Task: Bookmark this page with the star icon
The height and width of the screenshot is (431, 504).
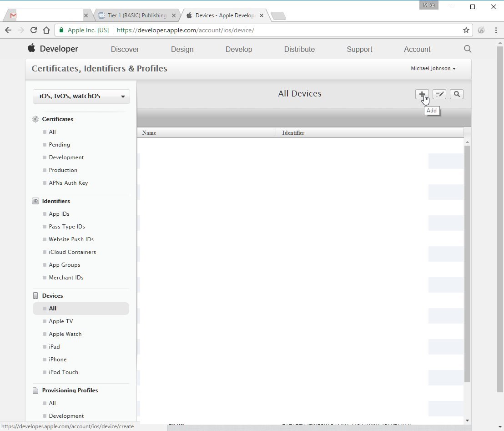Action: [466, 30]
